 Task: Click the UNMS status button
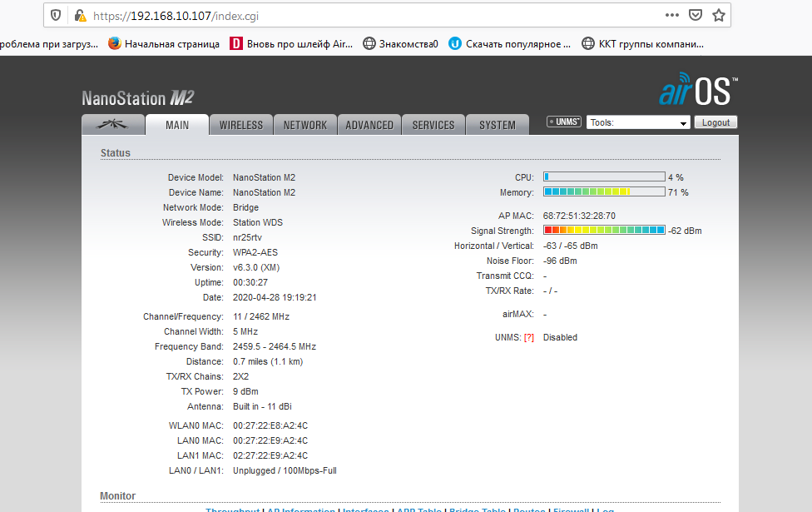click(564, 122)
